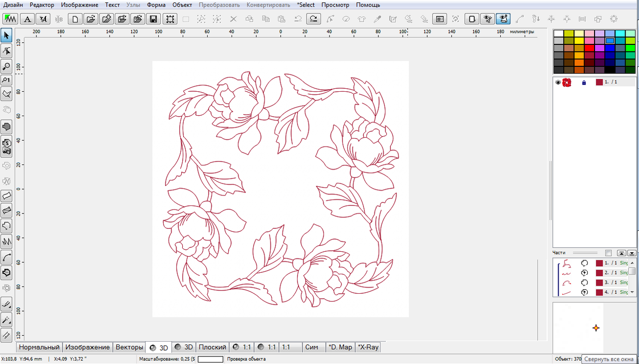Switch to the Векторы view tab
The width and height of the screenshot is (639, 364).
129,347
